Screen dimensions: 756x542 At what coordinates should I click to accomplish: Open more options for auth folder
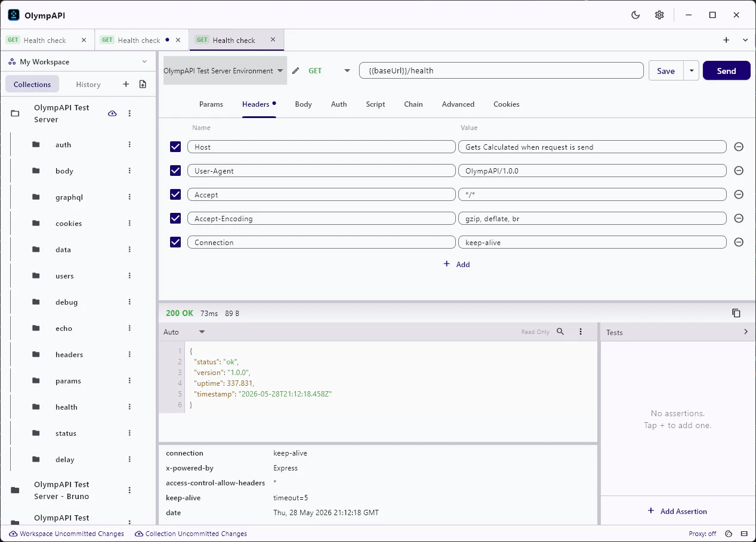(129, 144)
